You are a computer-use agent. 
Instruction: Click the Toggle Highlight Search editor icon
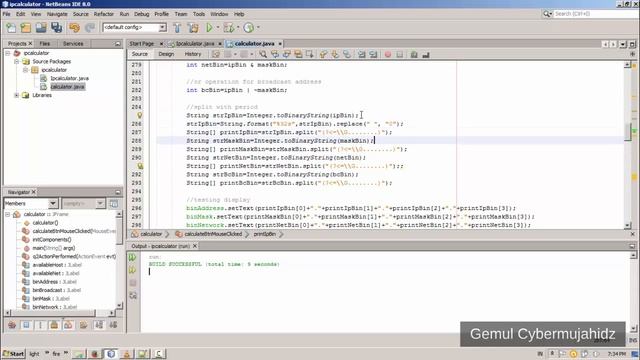298,54
